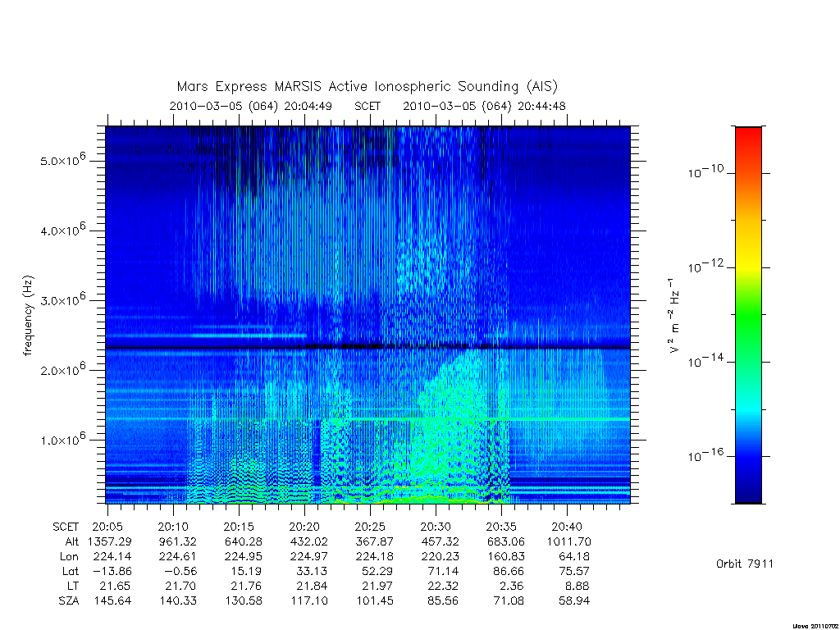Click the 3.0×10⁶ frequency tick label
This screenshot has height=630, width=840.
[x=62, y=299]
